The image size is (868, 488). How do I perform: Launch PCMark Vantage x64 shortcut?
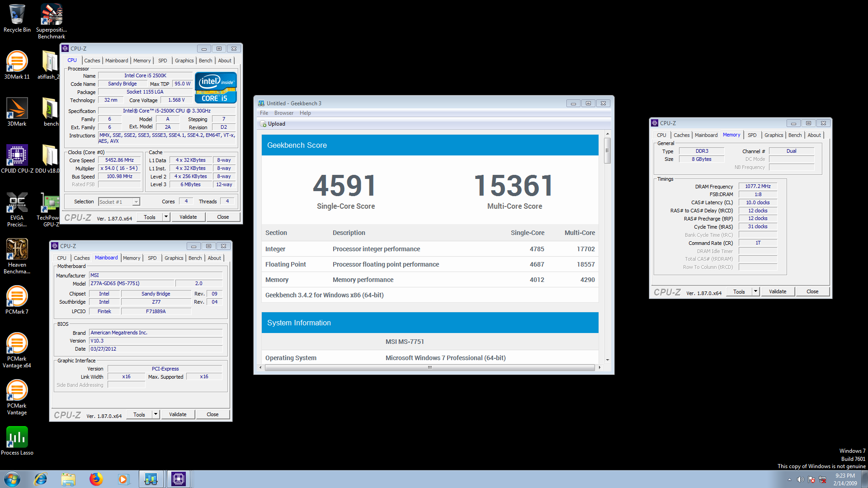pyautogui.click(x=17, y=351)
